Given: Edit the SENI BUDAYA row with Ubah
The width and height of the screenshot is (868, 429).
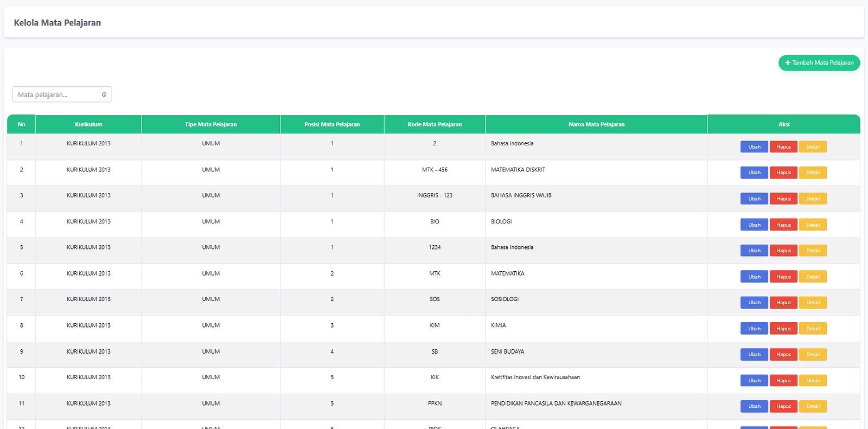Looking at the screenshot, I should point(754,354).
